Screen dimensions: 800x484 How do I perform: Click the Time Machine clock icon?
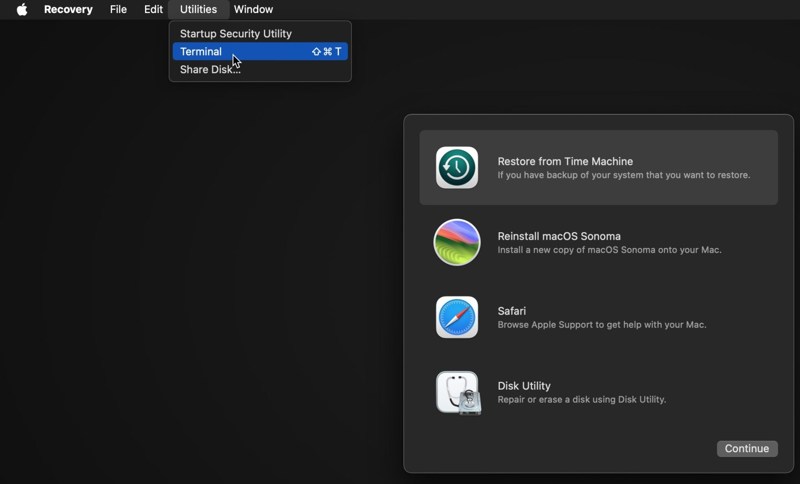[x=457, y=168]
